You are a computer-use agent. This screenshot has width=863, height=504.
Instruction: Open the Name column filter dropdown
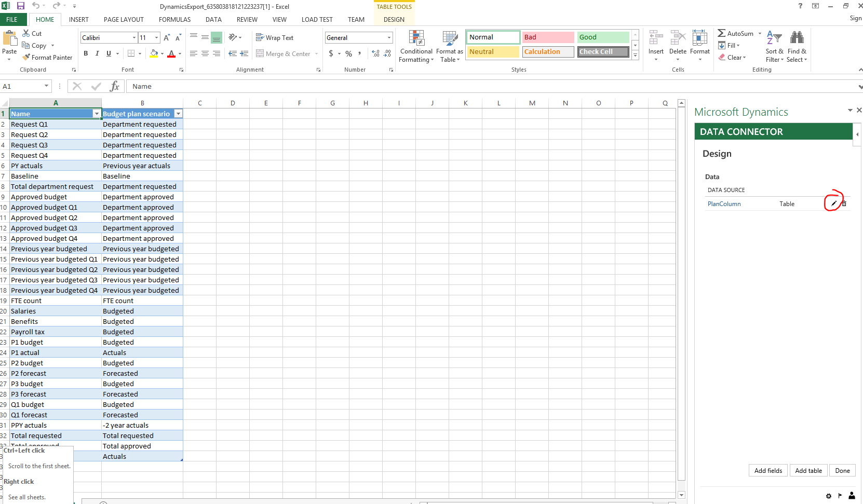[x=97, y=114]
